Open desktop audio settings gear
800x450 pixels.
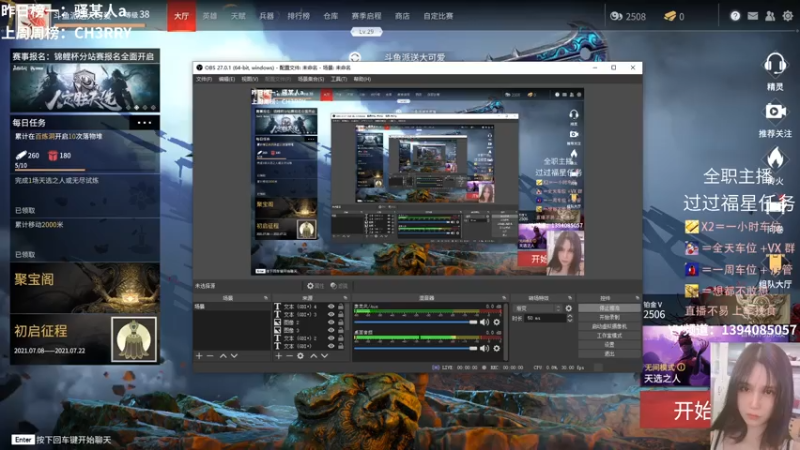click(496, 348)
